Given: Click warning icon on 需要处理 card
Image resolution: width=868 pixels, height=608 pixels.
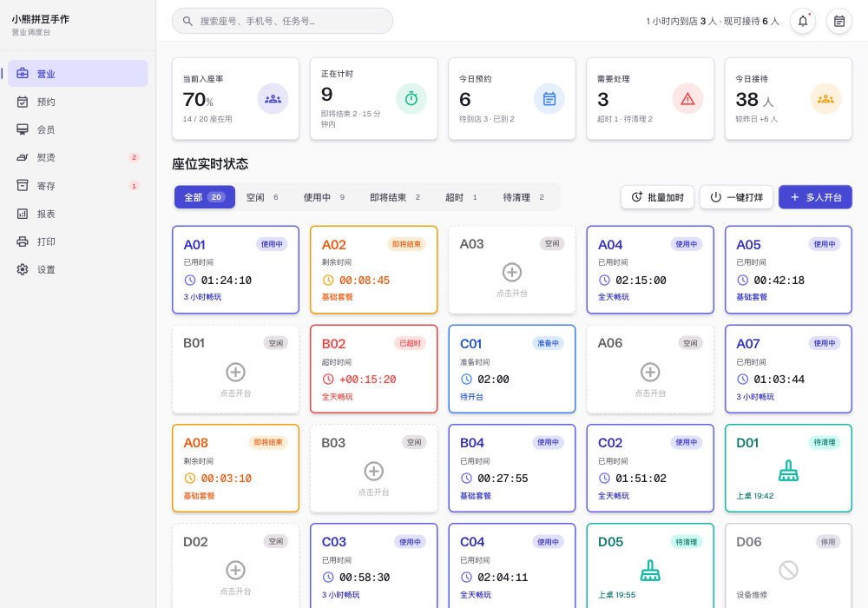Looking at the screenshot, I should (x=687, y=98).
